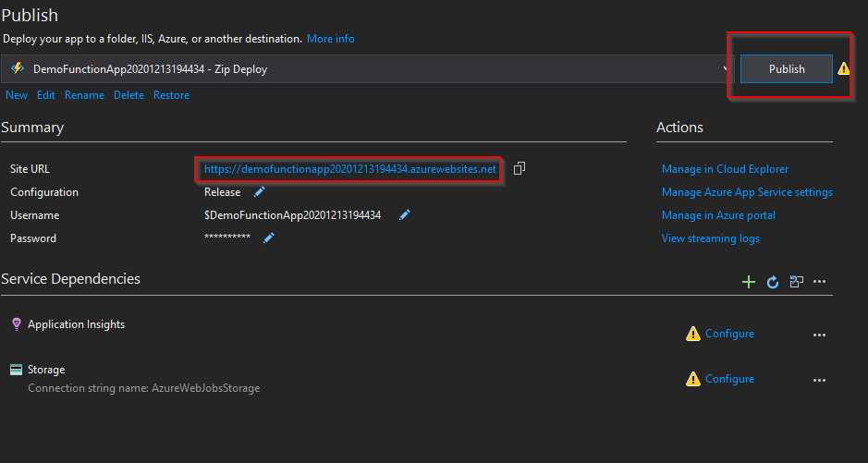Screen dimensions: 868x463
Task: Click the Application Insights warning icon
Action: coord(692,334)
